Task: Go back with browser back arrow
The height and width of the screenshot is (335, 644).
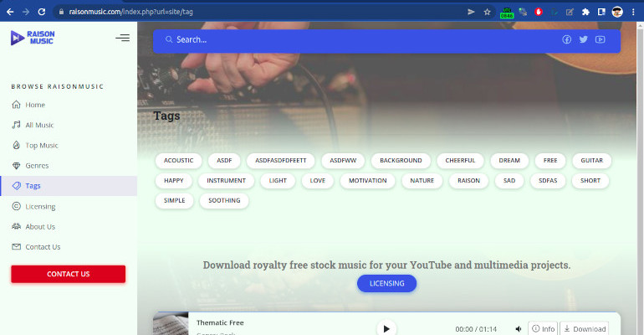Action: (x=10, y=12)
